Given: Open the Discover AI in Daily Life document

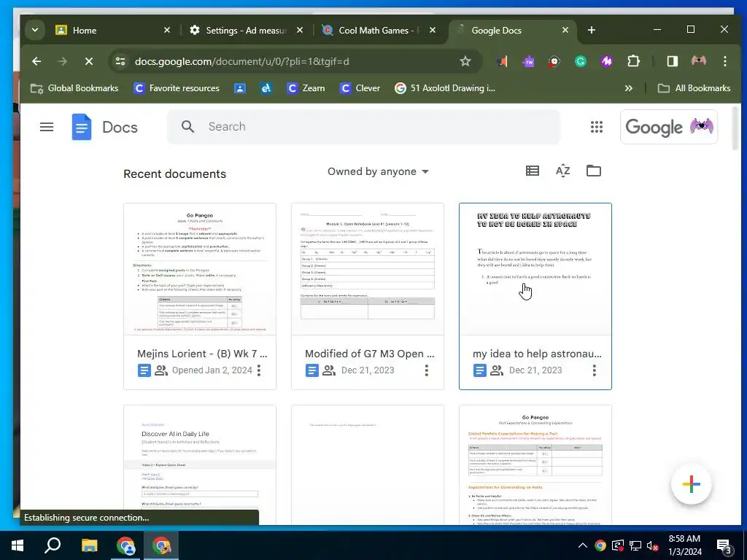Looking at the screenshot, I should [200, 465].
